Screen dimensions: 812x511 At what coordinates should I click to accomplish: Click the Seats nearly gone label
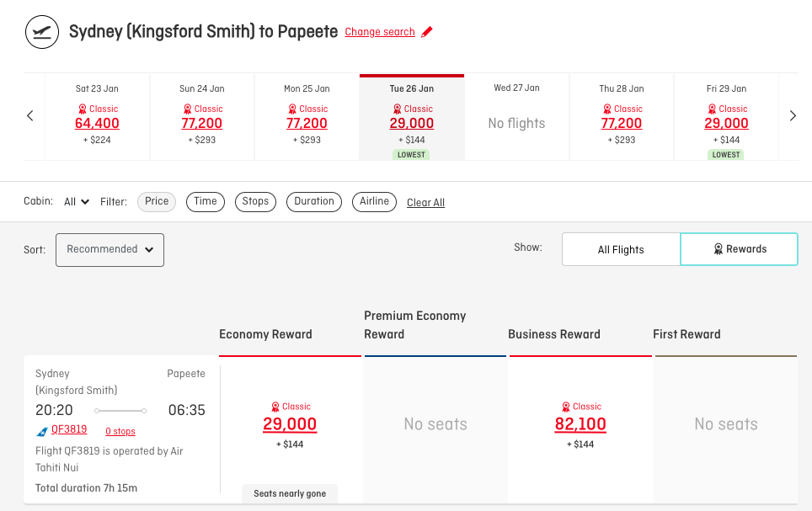click(290, 493)
